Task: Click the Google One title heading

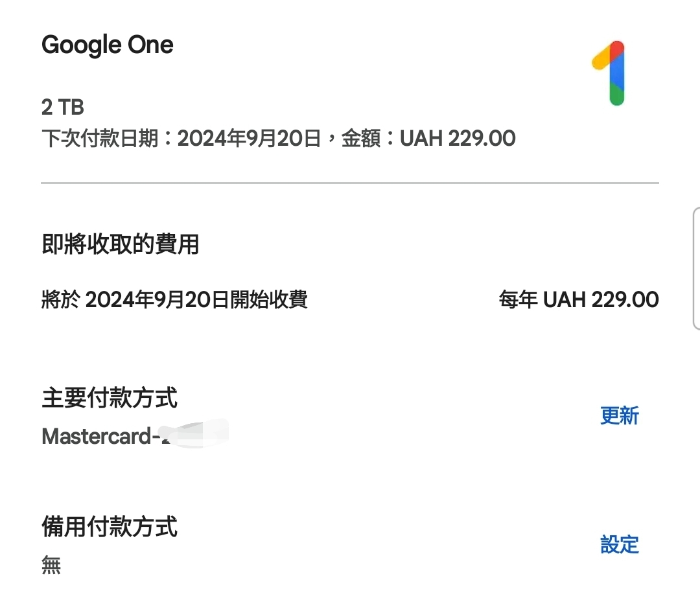Action: tap(108, 45)
